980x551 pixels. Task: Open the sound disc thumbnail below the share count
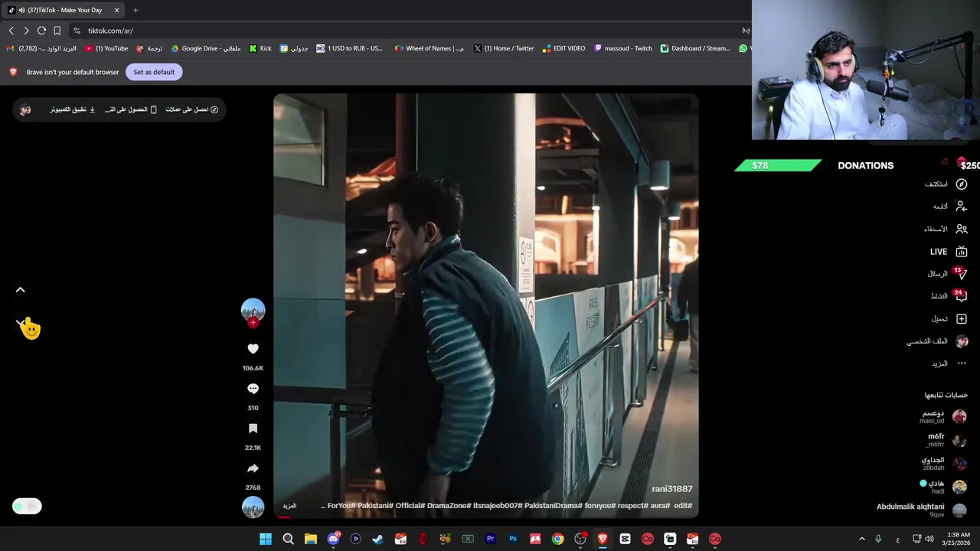253,507
